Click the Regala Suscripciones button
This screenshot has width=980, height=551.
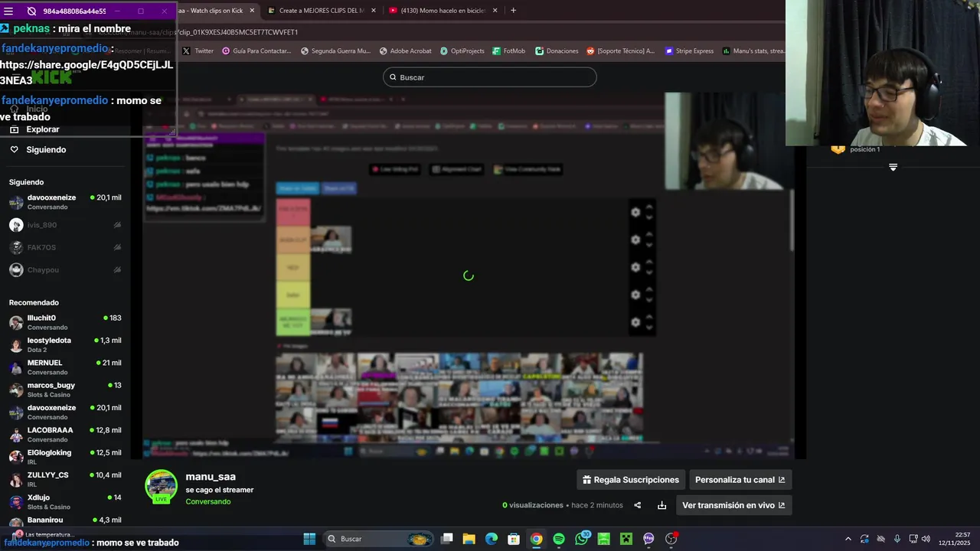[631, 480]
